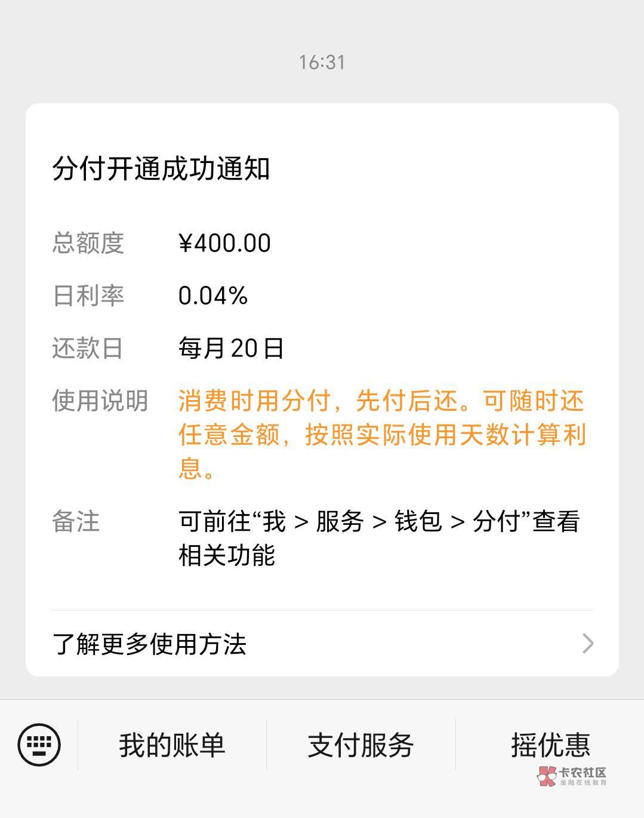644x818 pixels.
Task: Select the 日利率 label
Action: pos(88,296)
